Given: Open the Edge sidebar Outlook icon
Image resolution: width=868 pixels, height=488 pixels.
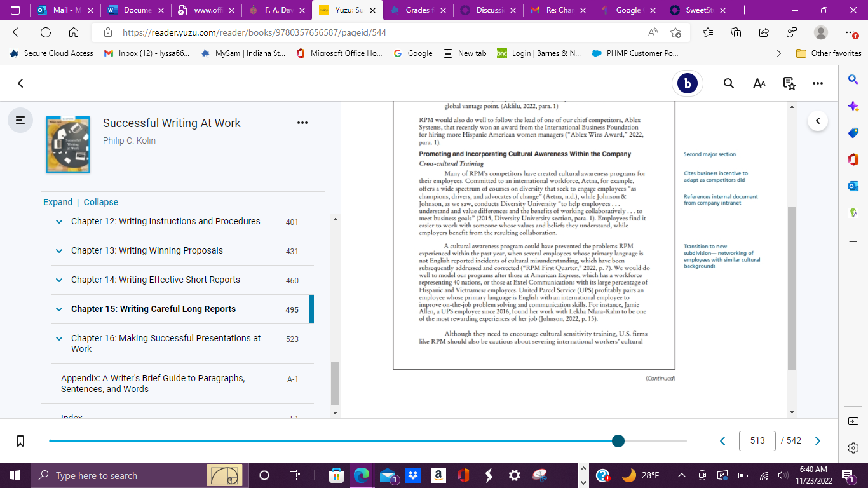Looking at the screenshot, I should click(x=853, y=186).
